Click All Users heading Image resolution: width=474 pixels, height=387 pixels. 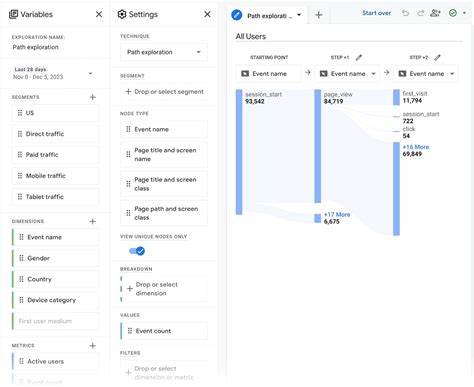(x=251, y=36)
